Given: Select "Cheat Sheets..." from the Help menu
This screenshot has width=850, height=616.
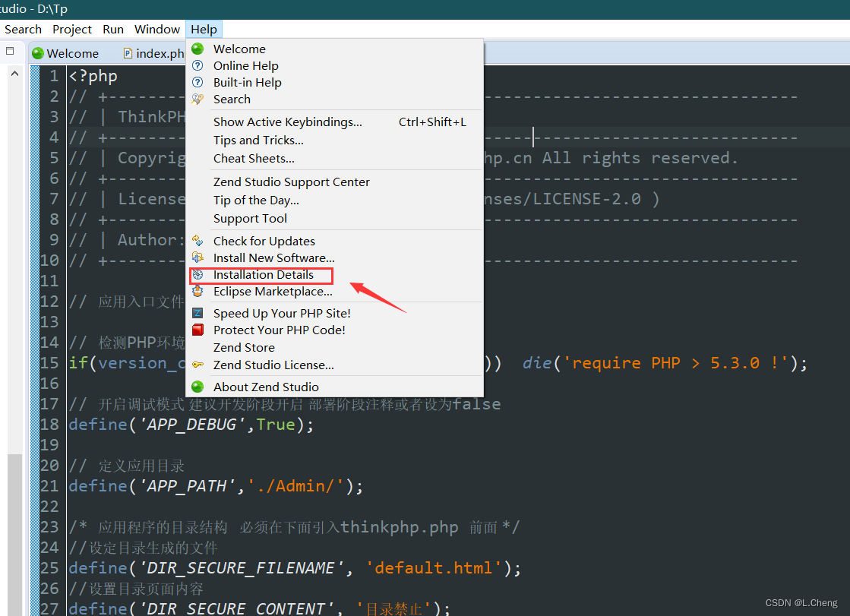Looking at the screenshot, I should coord(253,158).
